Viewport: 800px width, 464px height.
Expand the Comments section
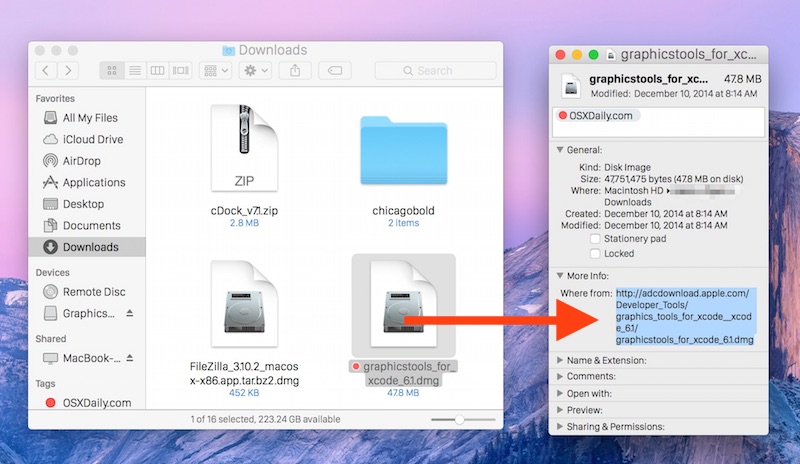click(x=560, y=376)
